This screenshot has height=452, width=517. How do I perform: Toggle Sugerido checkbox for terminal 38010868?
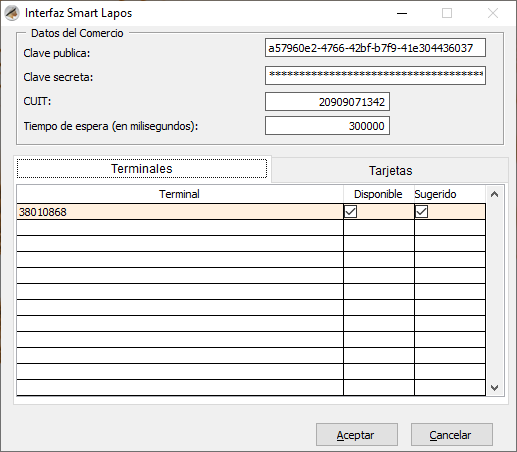[x=422, y=211]
